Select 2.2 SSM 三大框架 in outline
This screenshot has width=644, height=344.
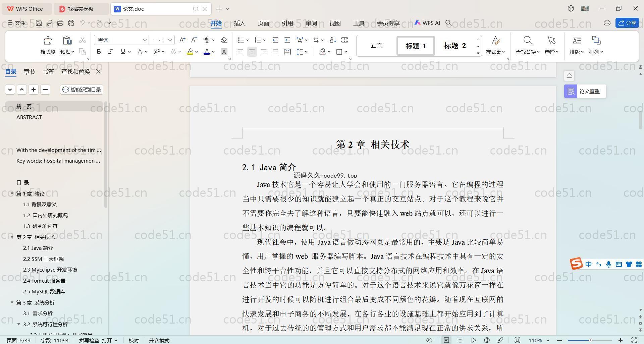[43, 259]
